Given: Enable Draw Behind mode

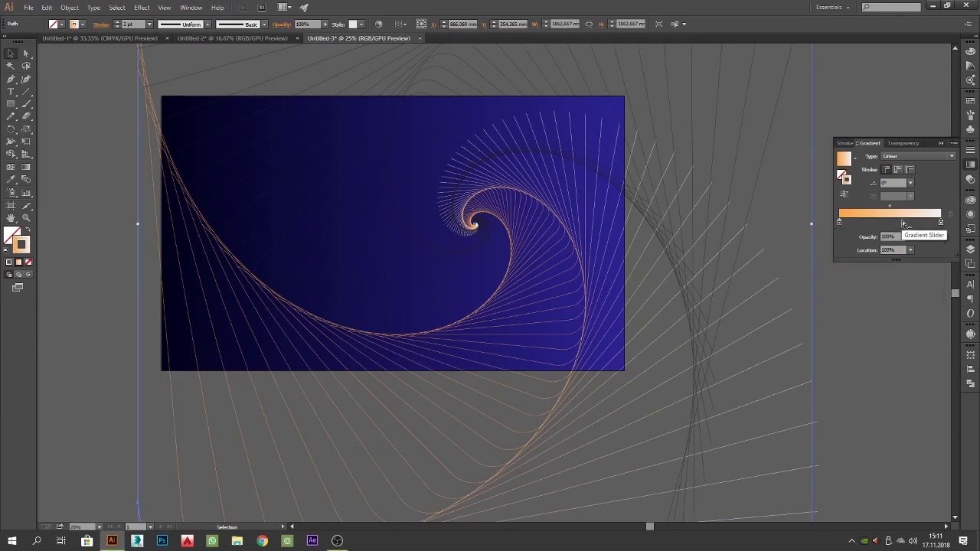Looking at the screenshot, I should 18,274.
